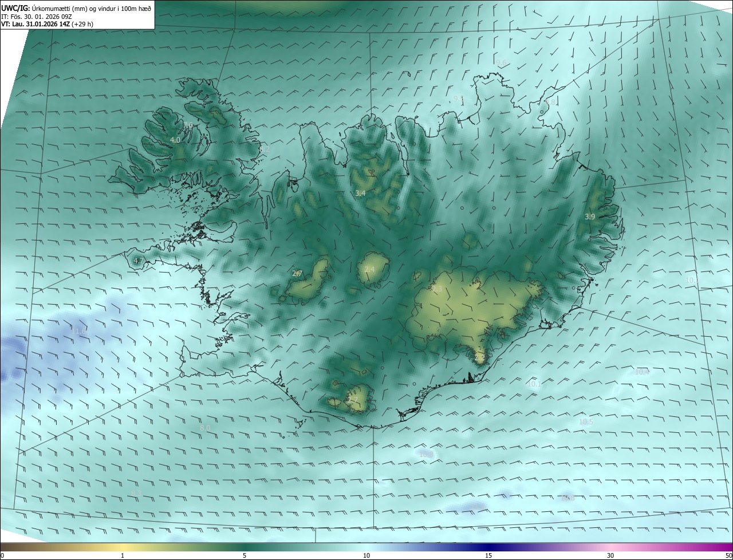This screenshot has width=733, height=560.
Task: Click the '3.4' value on the map
Action: (x=360, y=194)
